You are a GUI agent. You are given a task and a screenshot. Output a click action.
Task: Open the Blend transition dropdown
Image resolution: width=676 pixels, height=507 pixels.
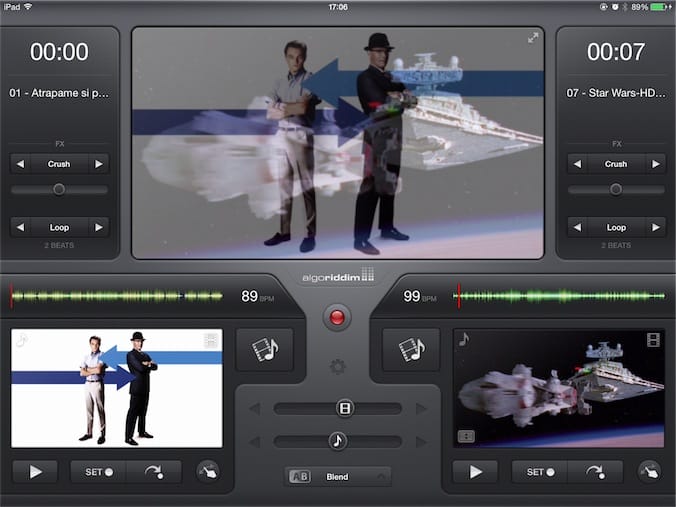pos(338,477)
